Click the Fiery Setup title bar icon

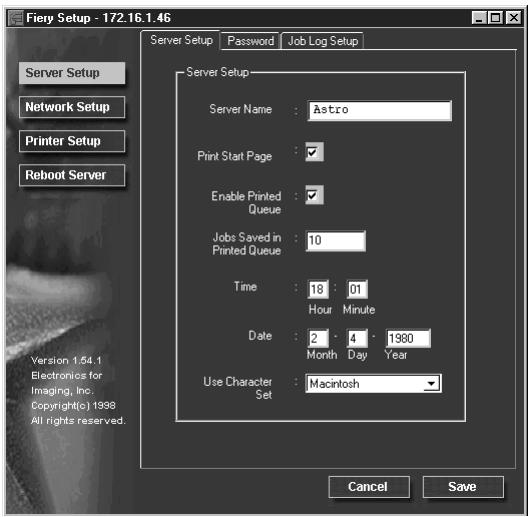point(15,18)
